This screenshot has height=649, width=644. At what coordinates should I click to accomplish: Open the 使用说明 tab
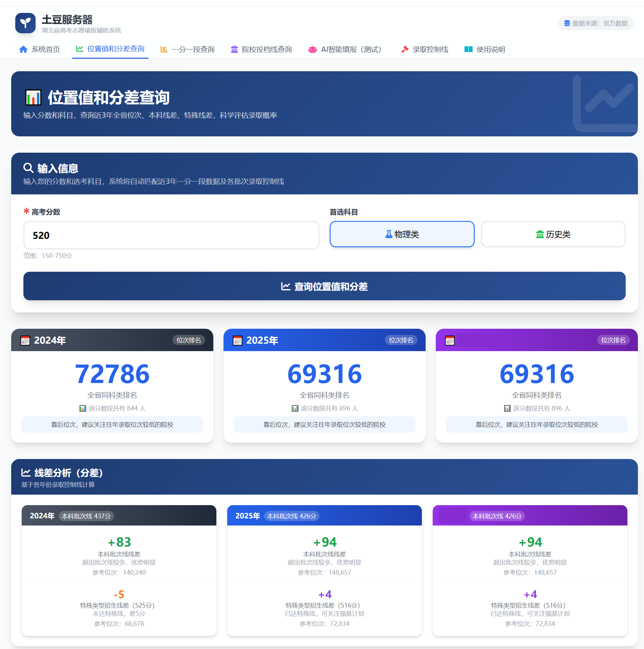pyautogui.click(x=485, y=50)
